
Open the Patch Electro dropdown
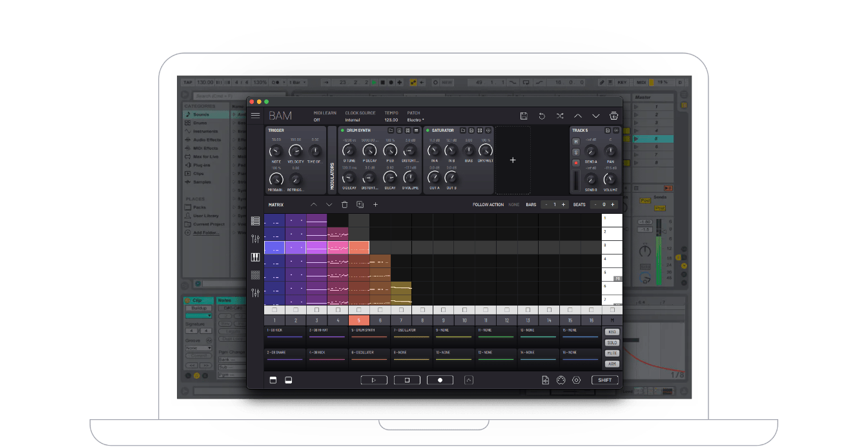415,120
